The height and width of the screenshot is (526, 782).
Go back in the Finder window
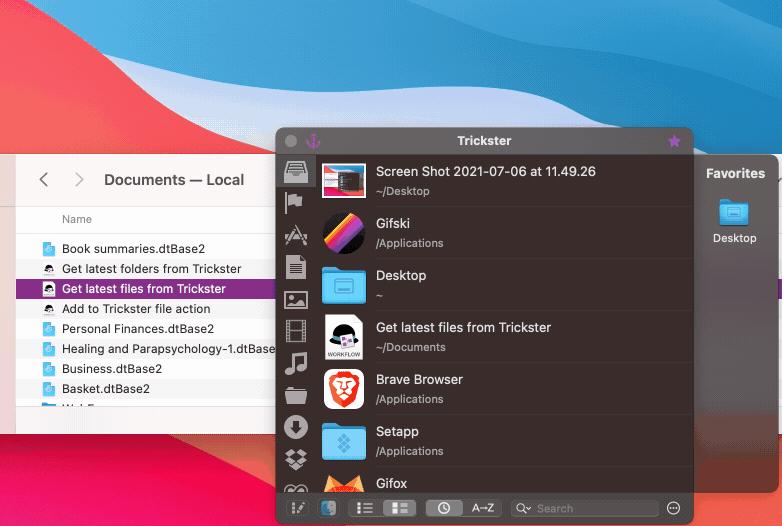point(44,179)
